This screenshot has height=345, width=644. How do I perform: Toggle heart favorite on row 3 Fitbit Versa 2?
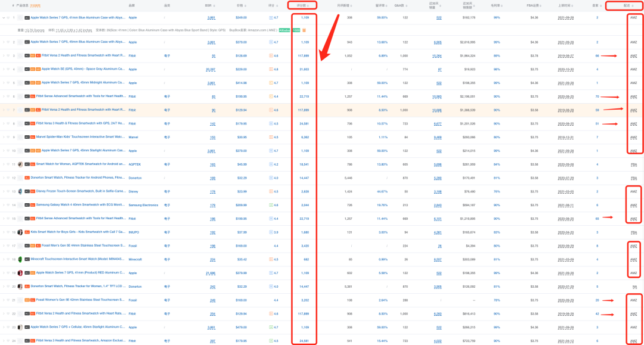(8, 55)
